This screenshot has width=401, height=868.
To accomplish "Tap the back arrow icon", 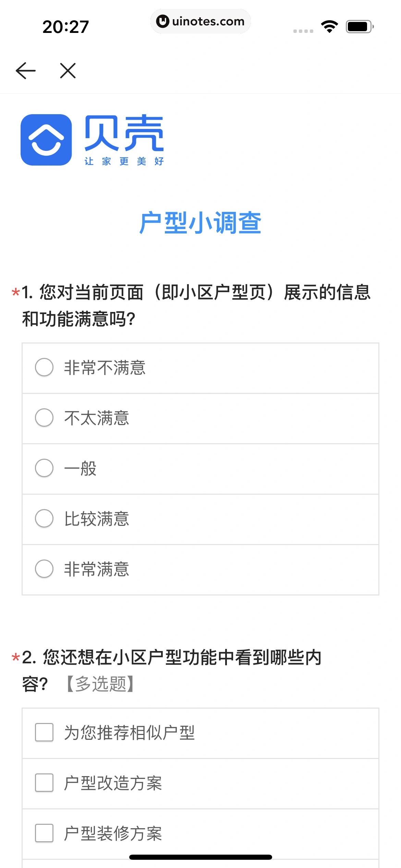I will (26, 71).
